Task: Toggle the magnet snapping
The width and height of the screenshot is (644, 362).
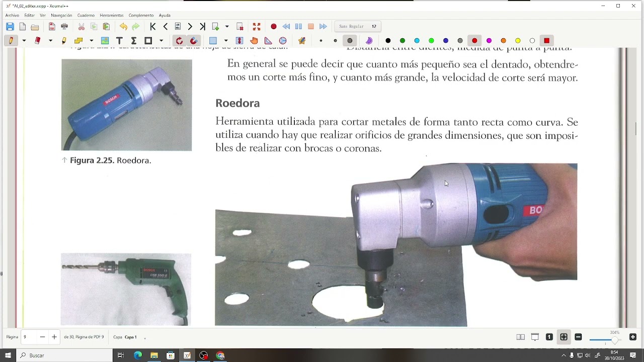Action: tap(194, 41)
